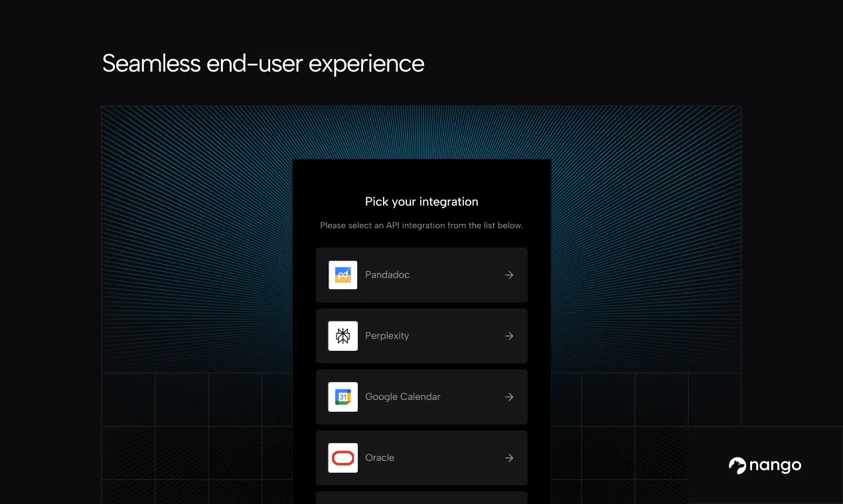Click the Pandadoc logo icon

[343, 275]
